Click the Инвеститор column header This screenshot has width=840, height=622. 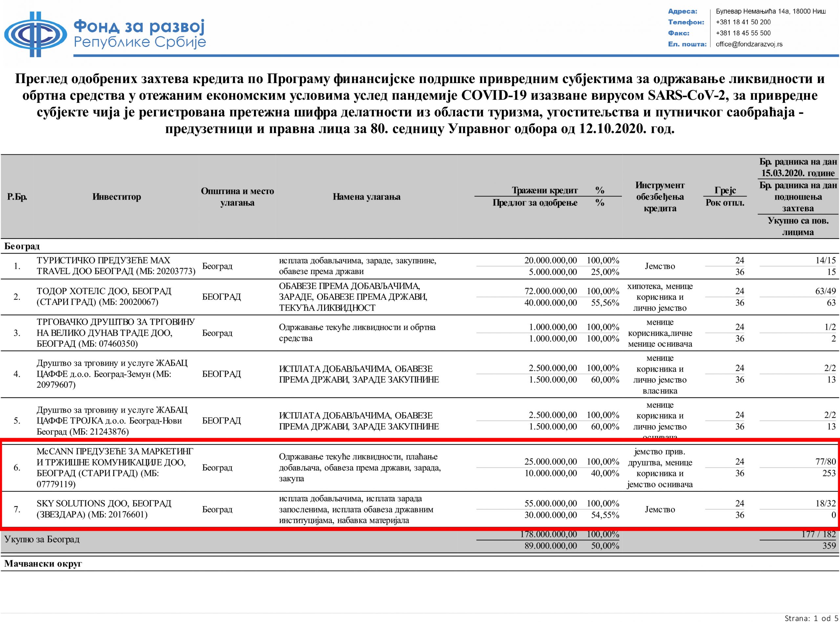pyautogui.click(x=116, y=197)
